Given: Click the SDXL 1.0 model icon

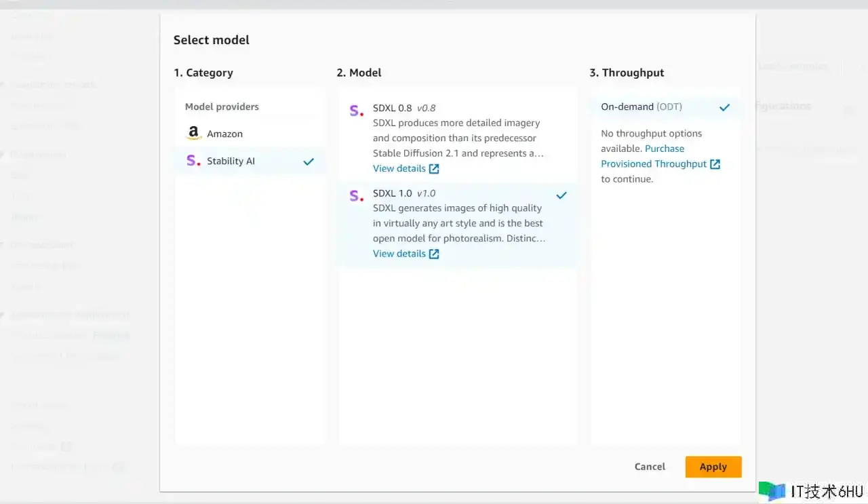Looking at the screenshot, I should [x=356, y=196].
